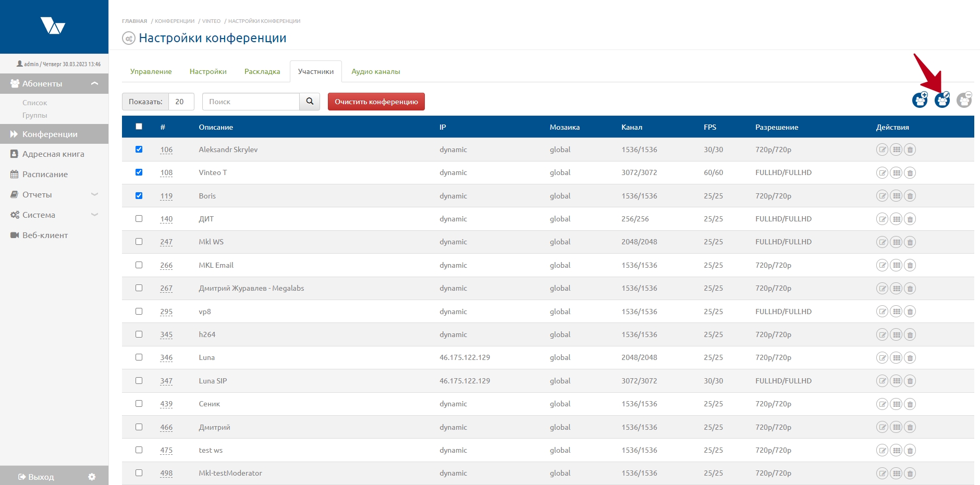The height and width of the screenshot is (485, 980).
Task: Uncheck participant 106 Aleksandr Skrylev
Action: coord(139,150)
